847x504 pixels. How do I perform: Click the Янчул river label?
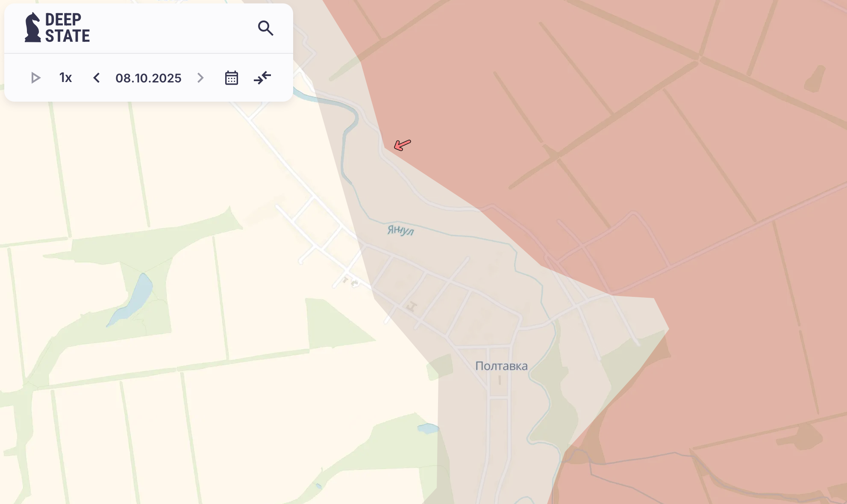point(400,230)
